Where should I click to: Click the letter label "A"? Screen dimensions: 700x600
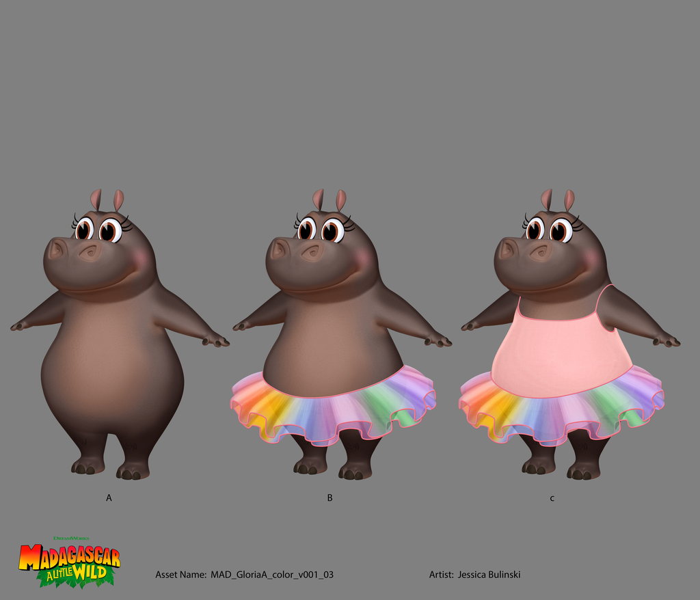pos(109,497)
